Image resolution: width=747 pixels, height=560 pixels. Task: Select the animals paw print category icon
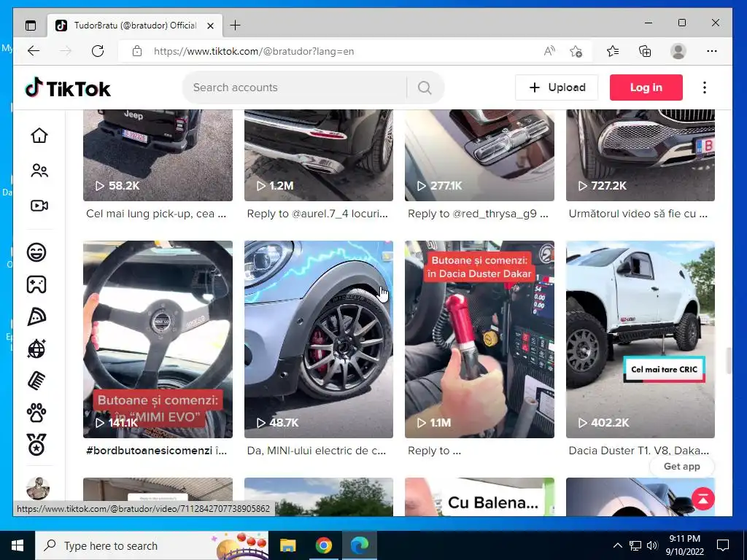[x=36, y=413]
